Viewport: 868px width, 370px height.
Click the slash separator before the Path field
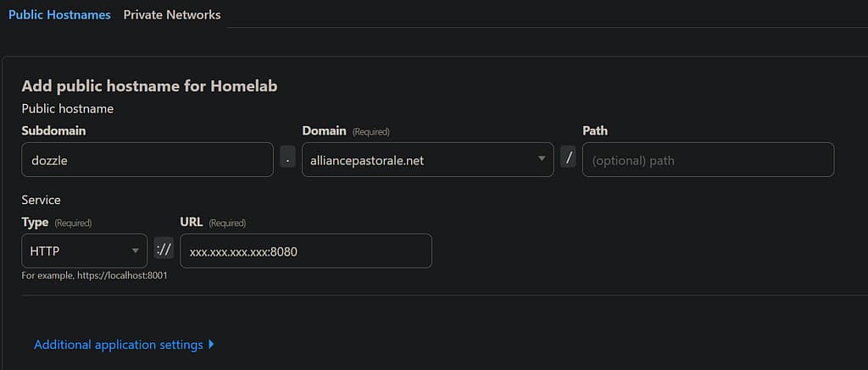click(568, 159)
